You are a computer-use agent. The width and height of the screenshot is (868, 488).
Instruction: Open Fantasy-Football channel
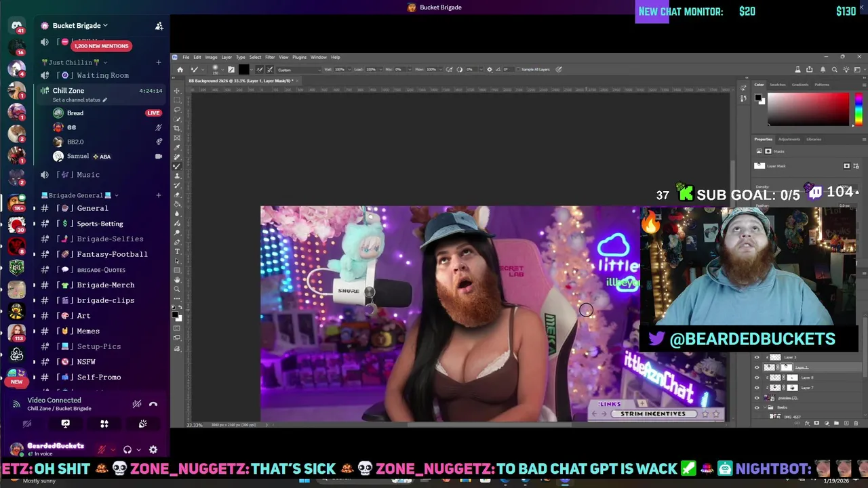tap(112, 254)
